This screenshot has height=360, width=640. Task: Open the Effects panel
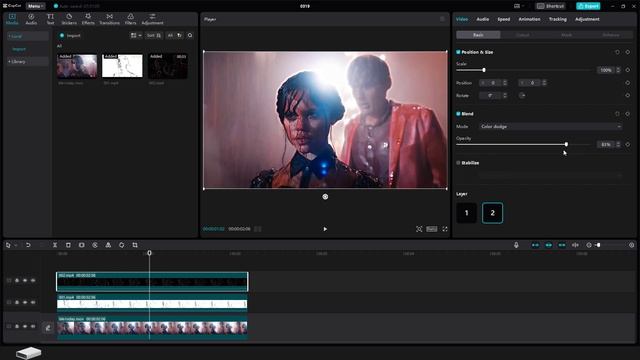coord(88,19)
